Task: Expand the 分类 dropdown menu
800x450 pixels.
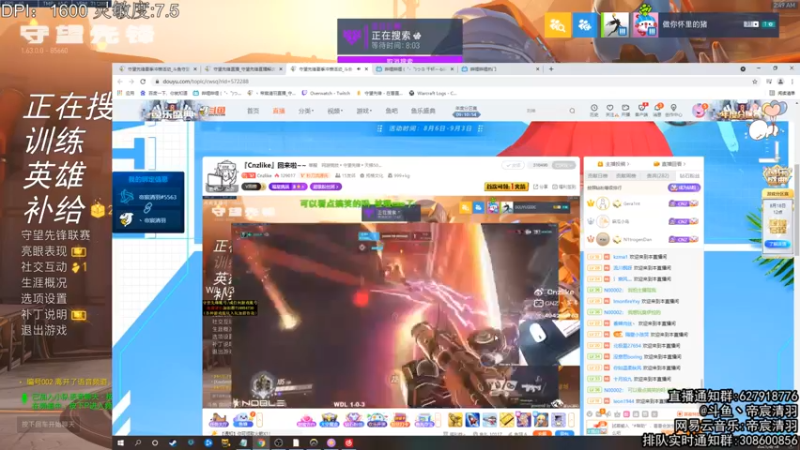Action: (x=306, y=111)
